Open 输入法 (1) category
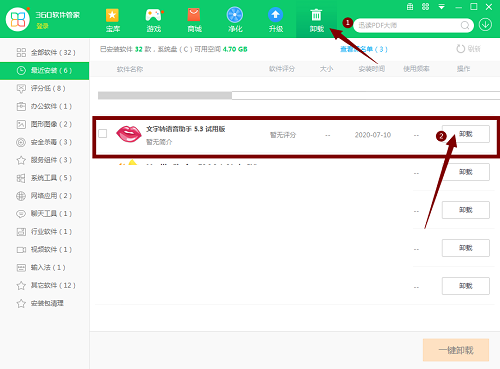Screen dimensions: 500x369 tap(44, 268)
